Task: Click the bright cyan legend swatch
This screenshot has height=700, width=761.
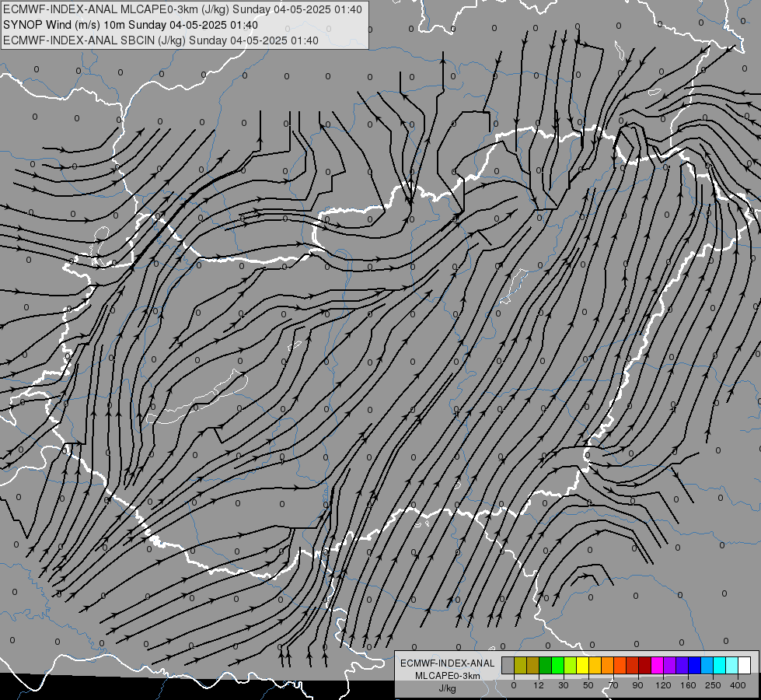Action: point(719,665)
